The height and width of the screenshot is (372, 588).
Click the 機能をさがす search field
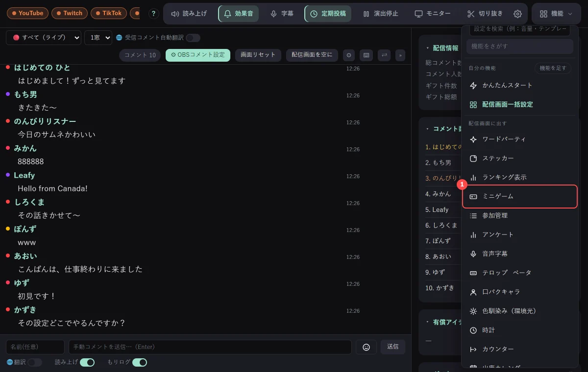(x=520, y=46)
